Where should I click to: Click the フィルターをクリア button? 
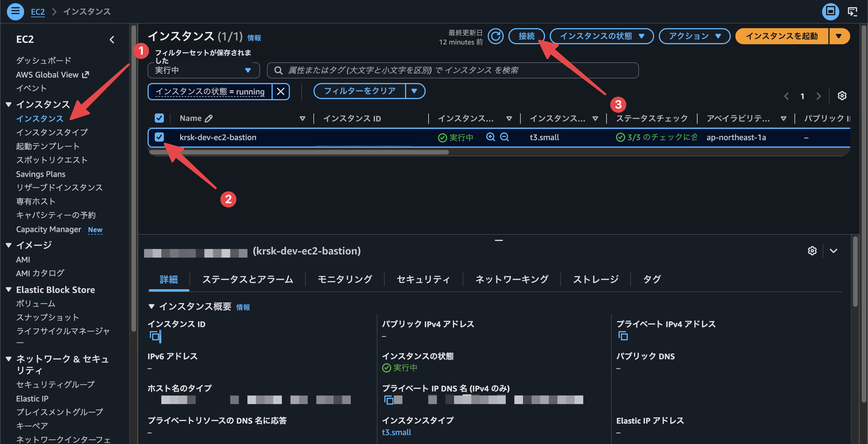point(360,91)
